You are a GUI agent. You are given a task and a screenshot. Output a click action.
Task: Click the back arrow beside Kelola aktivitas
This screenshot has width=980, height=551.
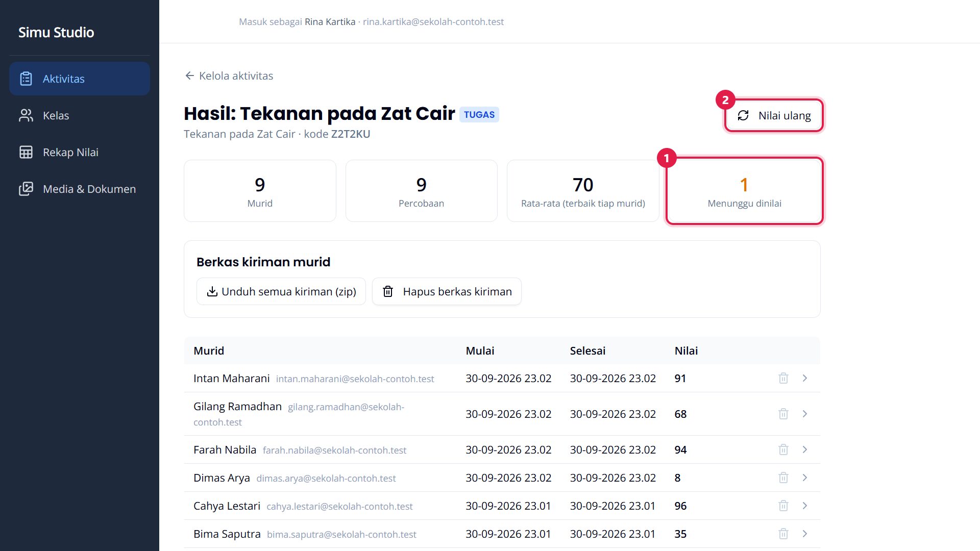point(190,76)
